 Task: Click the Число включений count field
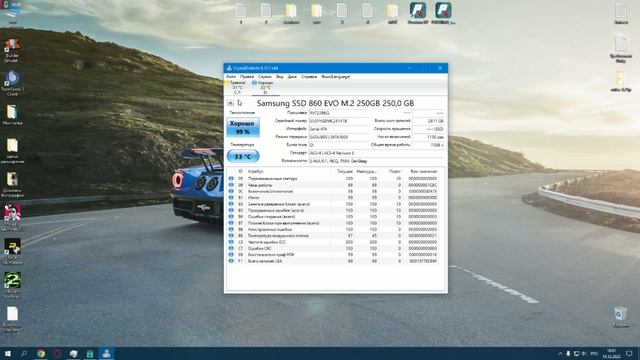pyautogui.click(x=429, y=137)
